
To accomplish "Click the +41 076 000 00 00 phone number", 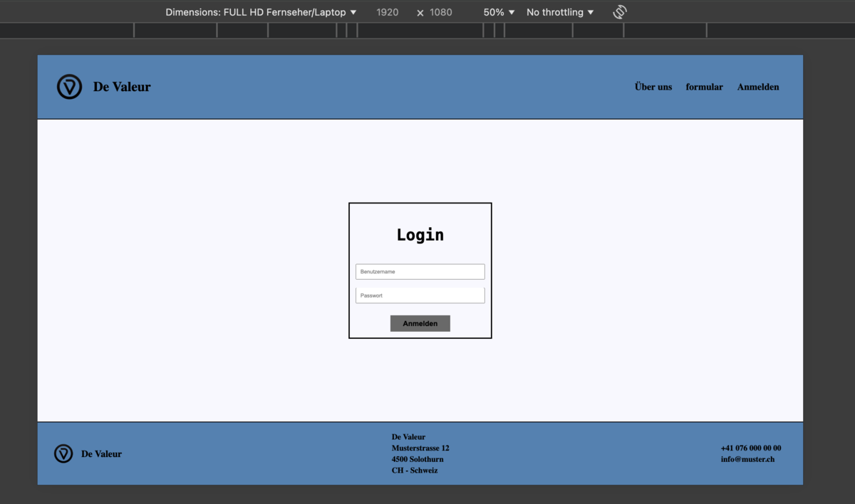I will coord(750,448).
